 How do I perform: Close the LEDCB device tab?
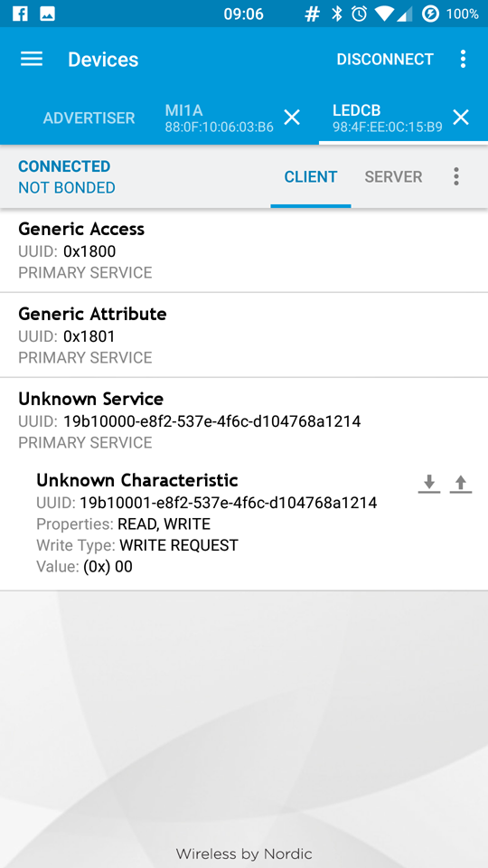460,117
